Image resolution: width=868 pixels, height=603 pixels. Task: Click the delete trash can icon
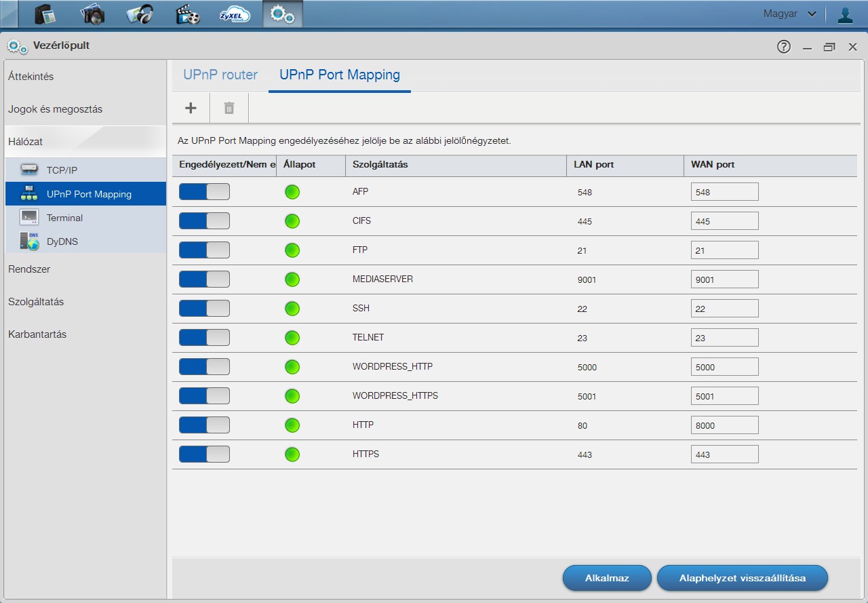[229, 108]
